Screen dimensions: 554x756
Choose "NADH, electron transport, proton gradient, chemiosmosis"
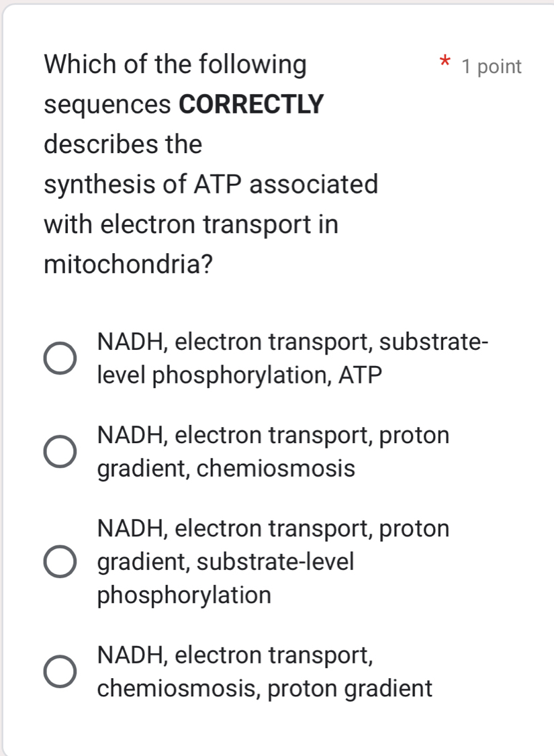[x=58, y=451]
